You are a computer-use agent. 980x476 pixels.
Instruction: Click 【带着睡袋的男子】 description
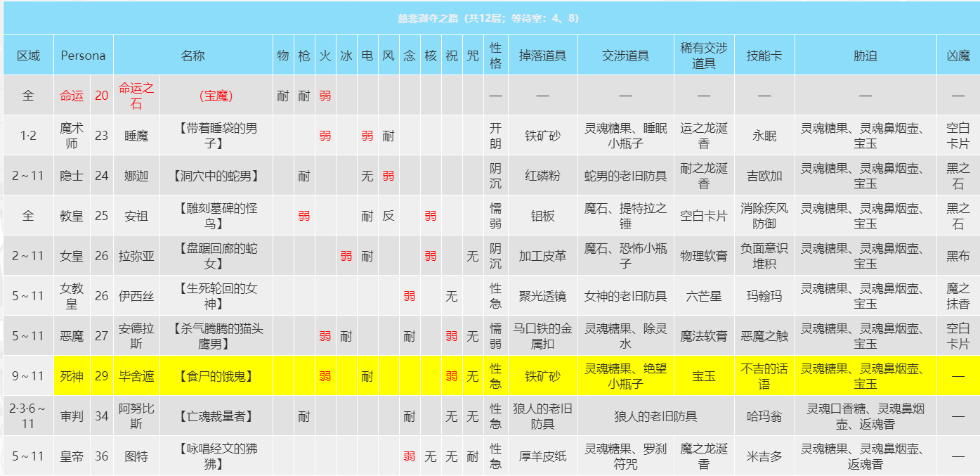pyautogui.click(x=216, y=136)
